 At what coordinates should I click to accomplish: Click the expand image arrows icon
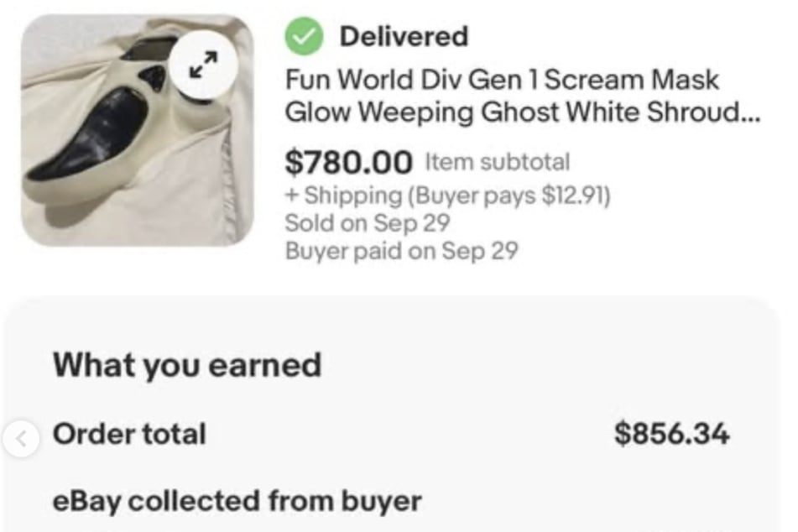pos(202,65)
